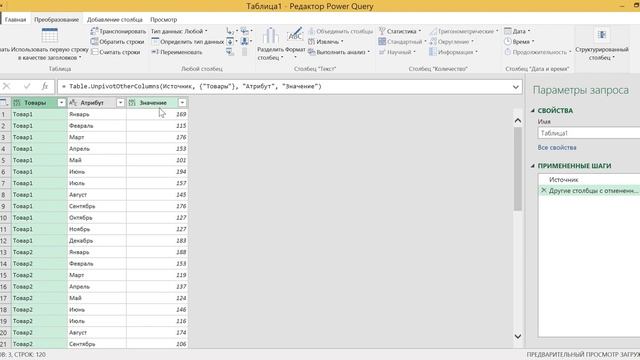Click the Fill down icon
This screenshot has height=360, width=640.
coord(231,42)
